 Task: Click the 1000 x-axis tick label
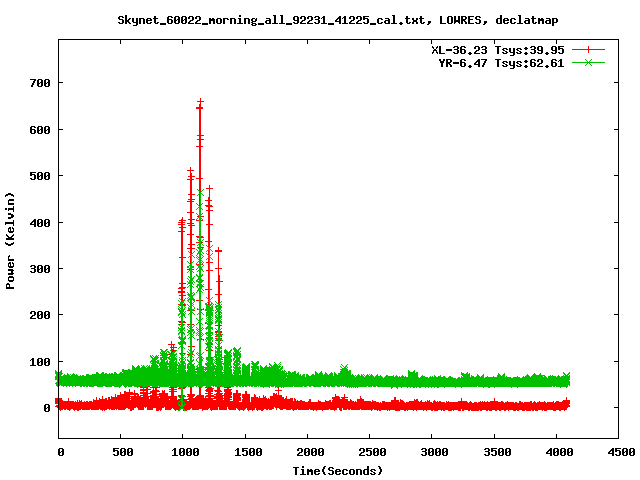click(184, 452)
